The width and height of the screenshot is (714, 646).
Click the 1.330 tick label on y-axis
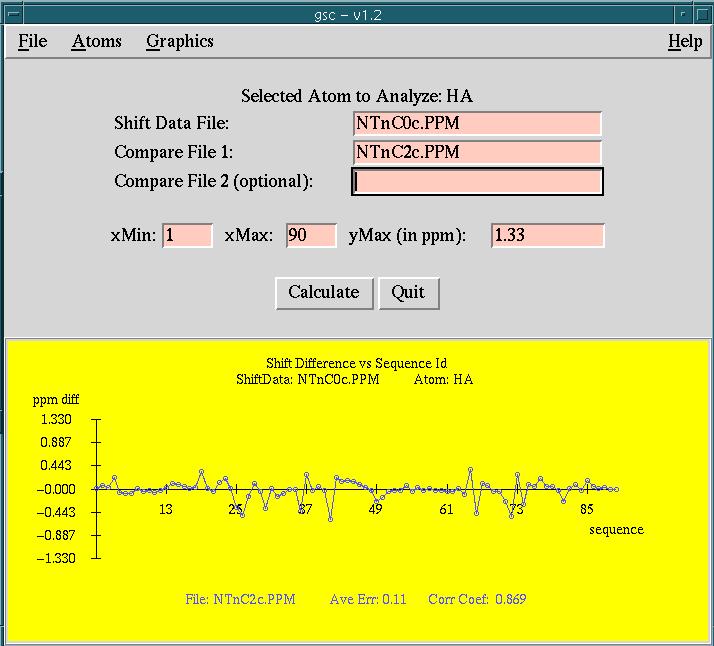[x=56, y=419]
